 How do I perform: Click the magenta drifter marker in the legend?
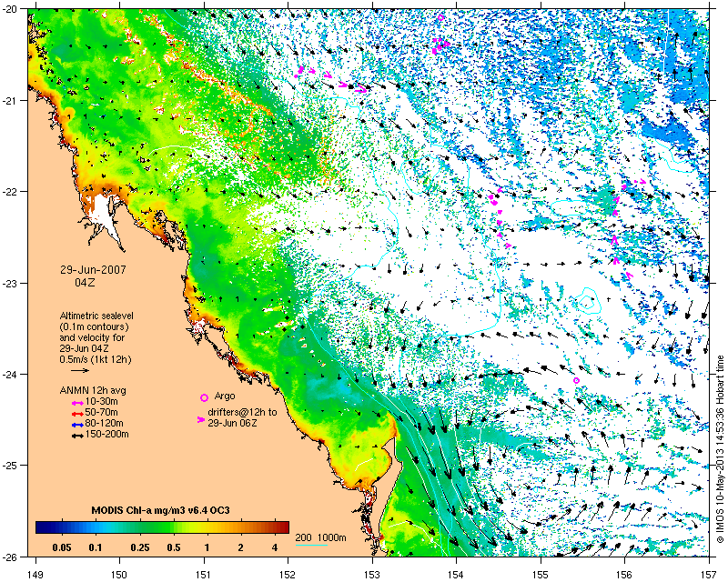201,419
